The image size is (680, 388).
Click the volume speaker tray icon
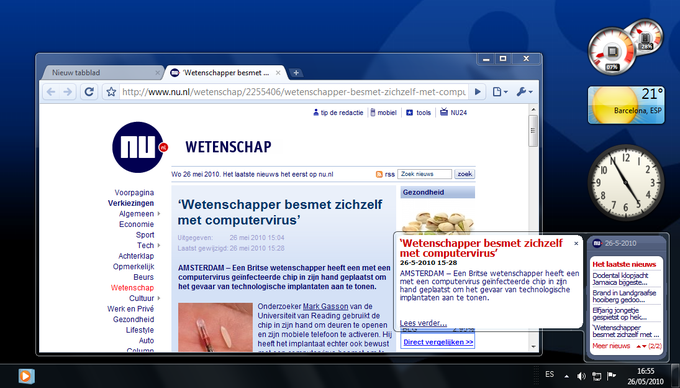tap(581, 376)
